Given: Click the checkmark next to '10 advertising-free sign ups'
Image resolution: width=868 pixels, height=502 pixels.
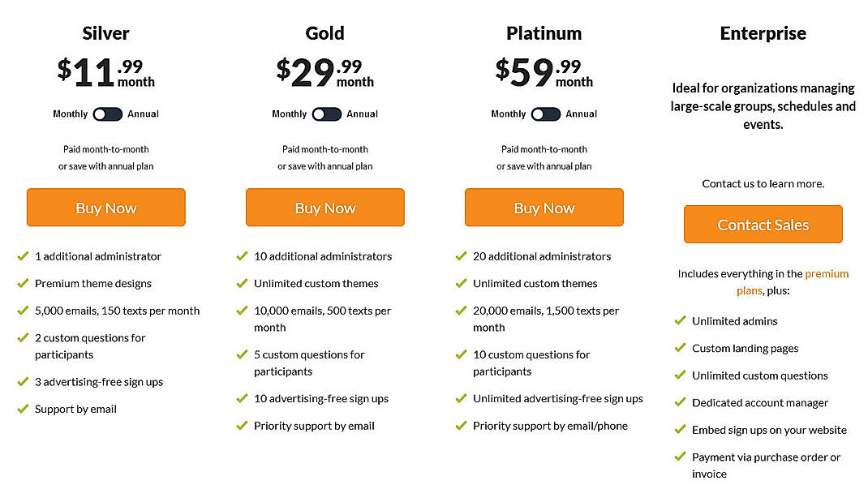Looking at the screenshot, I should click(x=242, y=398).
